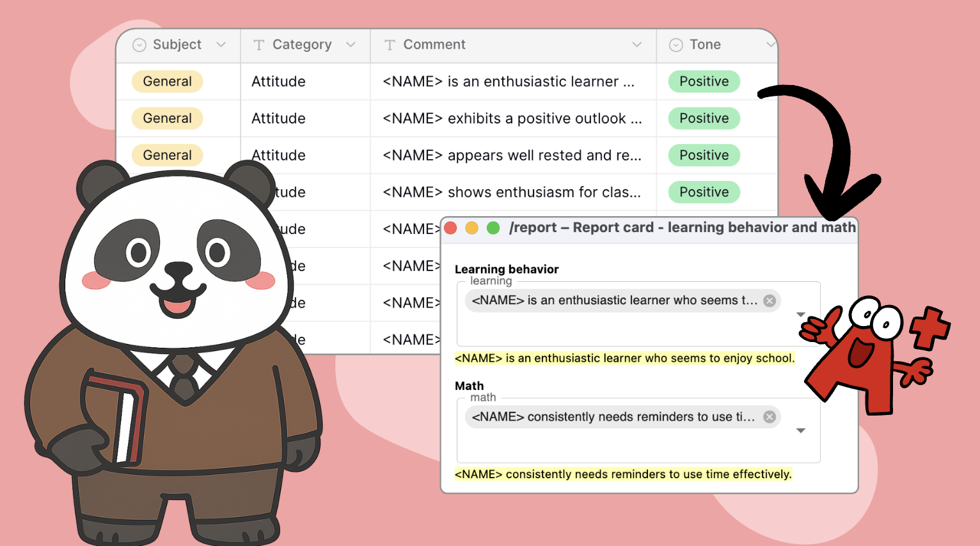Click the Positive tag for positive outlook row
This screenshot has height=546, width=980.
(704, 118)
